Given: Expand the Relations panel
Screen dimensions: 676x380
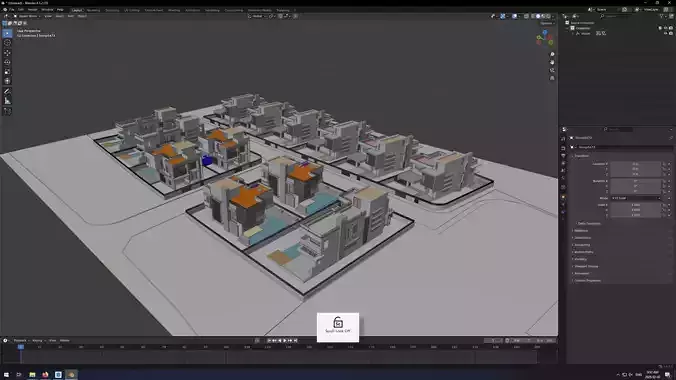Looking at the screenshot, I should click(x=581, y=231).
